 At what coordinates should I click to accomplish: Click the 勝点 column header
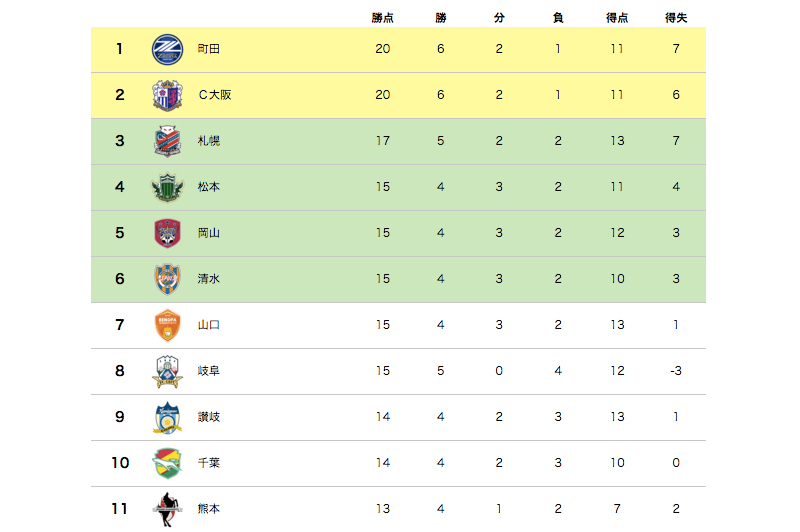pos(382,18)
